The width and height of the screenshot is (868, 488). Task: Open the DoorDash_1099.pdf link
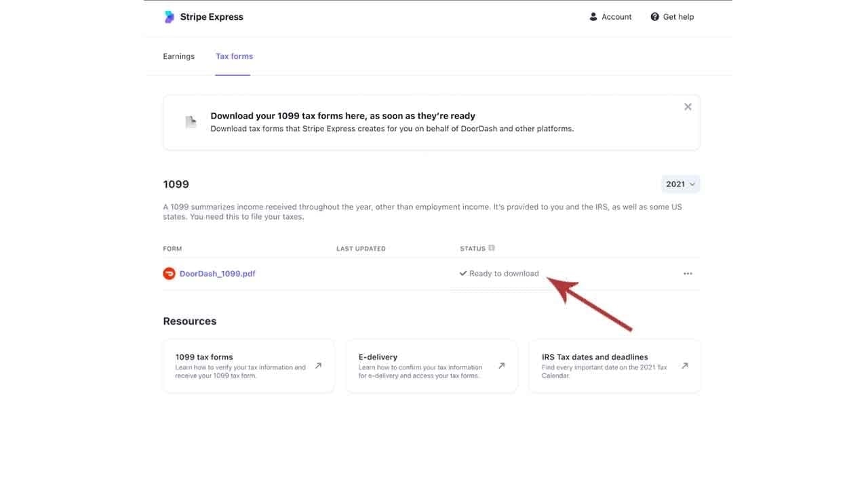tap(217, 274)
